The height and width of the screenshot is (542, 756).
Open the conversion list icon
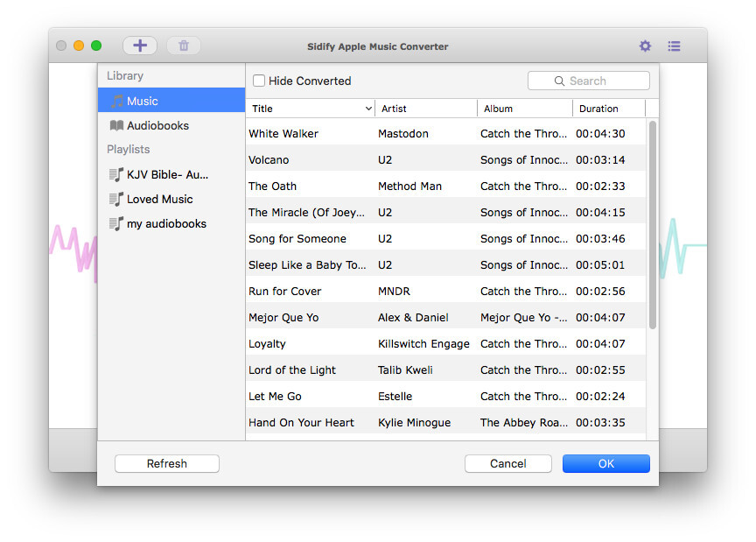[x=674, y=46]
